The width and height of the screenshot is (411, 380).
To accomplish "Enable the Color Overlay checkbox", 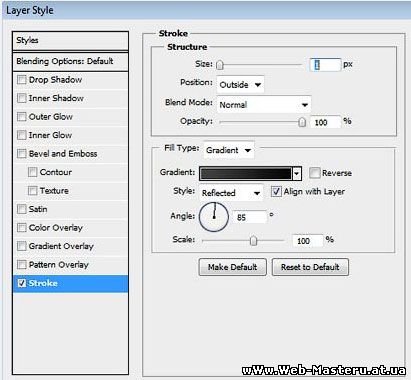I will (22, 228).
